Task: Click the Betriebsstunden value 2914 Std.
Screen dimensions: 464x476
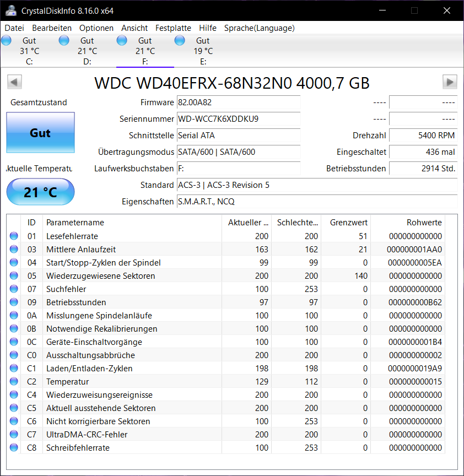Action: tap(423, 168)
